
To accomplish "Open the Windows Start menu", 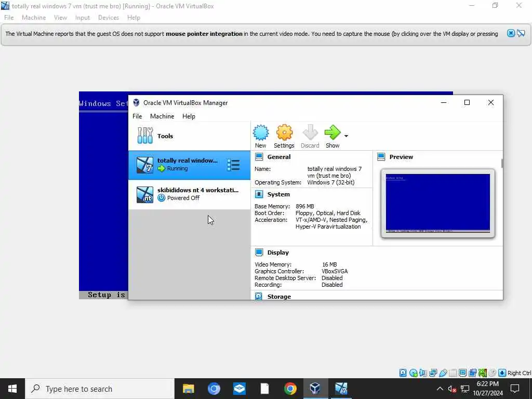I will [12, 389].
